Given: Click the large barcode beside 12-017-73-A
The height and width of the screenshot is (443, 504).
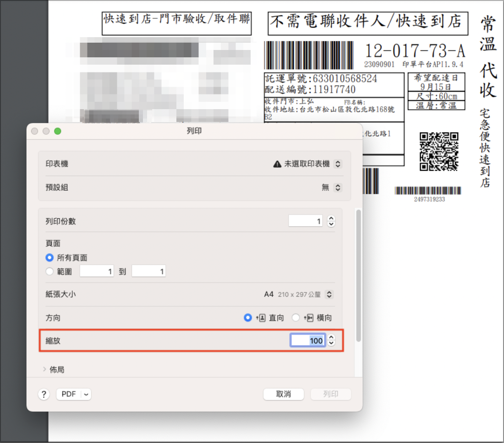Looking at the screenshot, I should pyautogui.click(x=308, y=55).
